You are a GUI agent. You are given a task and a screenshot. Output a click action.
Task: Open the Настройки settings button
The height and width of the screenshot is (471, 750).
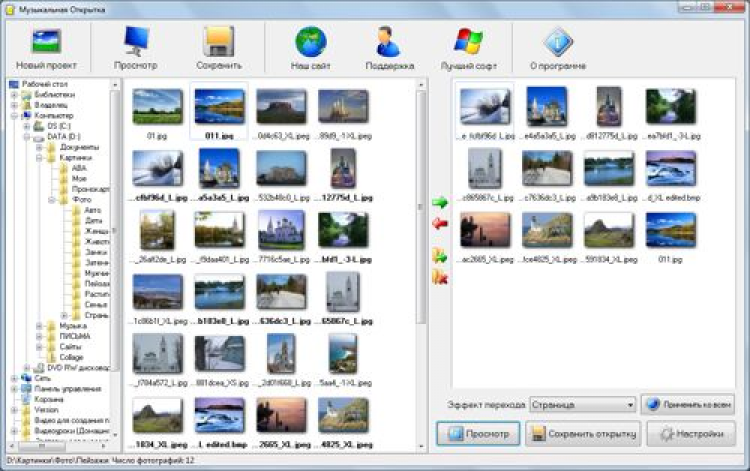[x=691, y=434]
